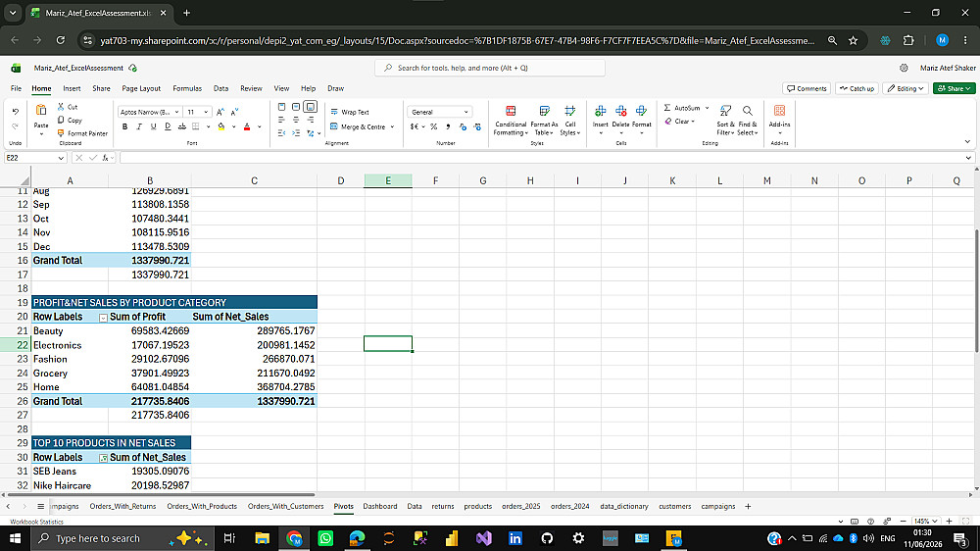The image size is (980, 551).
Task: Open the Comments pane button
Action: [x=807, y=88]
